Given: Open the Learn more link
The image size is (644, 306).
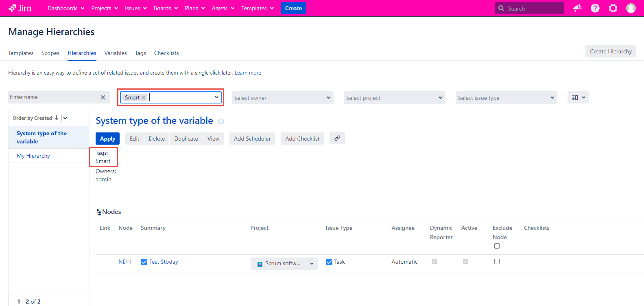Looking at the screenshot, I should click(x=248, y=73).
